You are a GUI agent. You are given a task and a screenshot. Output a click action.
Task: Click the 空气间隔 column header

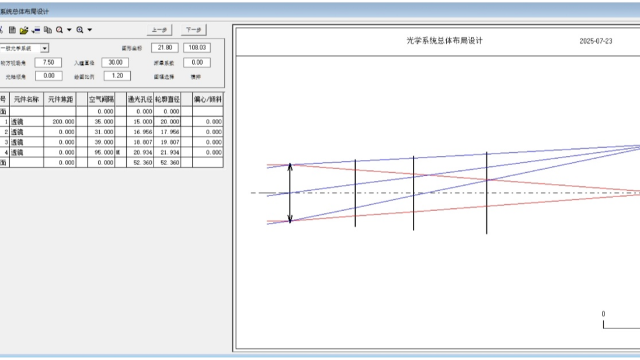coord(101,99)
